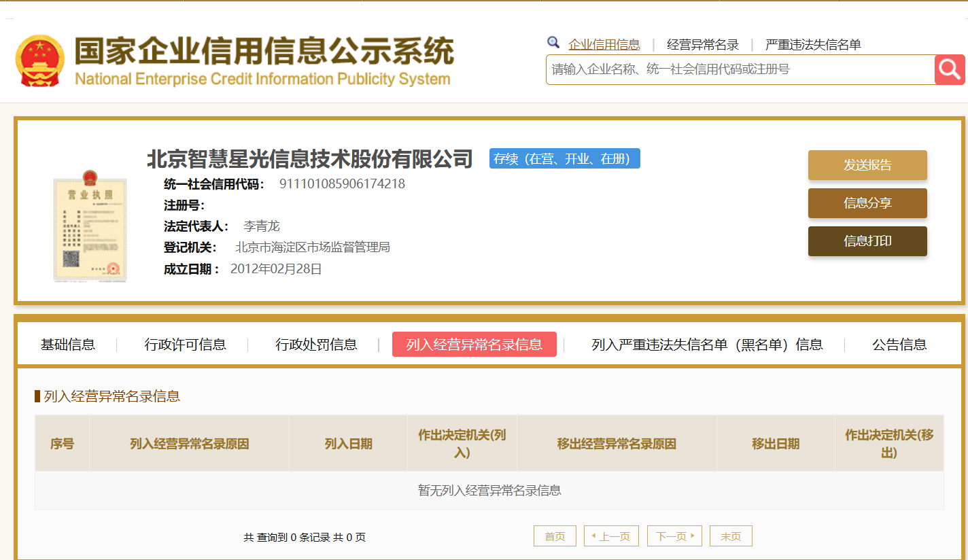968x560 pixels.
Task: Open the 列入严重违法失信名单（黑名单）信息 tab
Action: (x=707, y=345)
